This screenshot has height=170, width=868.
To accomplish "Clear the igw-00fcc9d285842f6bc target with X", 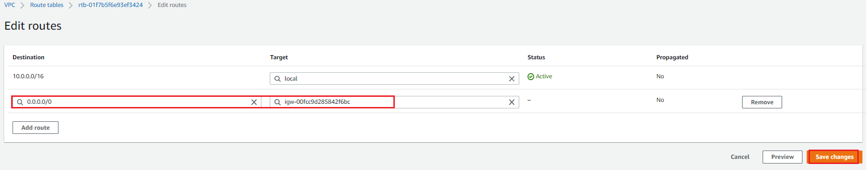I will 512,102.
